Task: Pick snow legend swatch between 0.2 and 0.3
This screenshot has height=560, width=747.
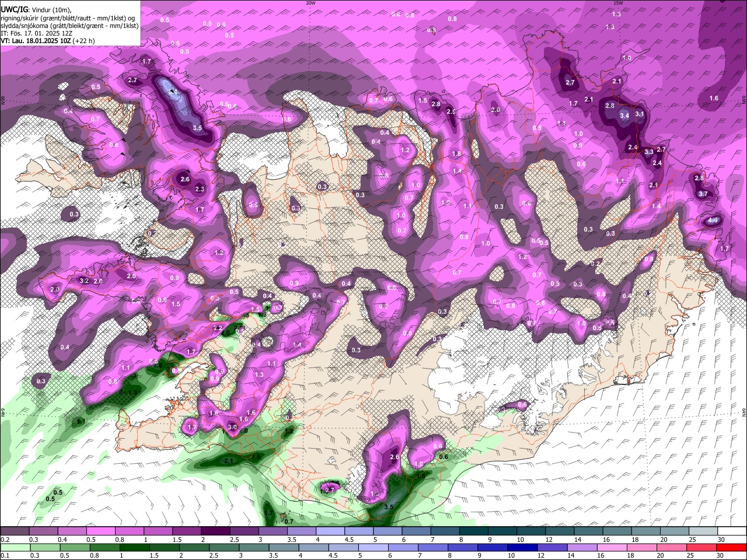Action: pos(15,531)
